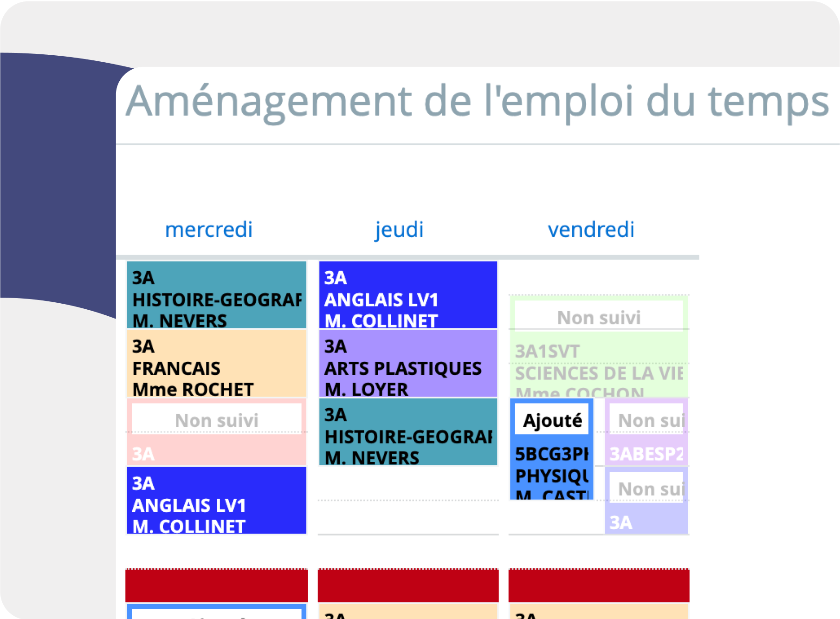Select the mercredi column header
The width and height of the screenshot is (840, 619).
pyautogui.click(x=209, y=229)
